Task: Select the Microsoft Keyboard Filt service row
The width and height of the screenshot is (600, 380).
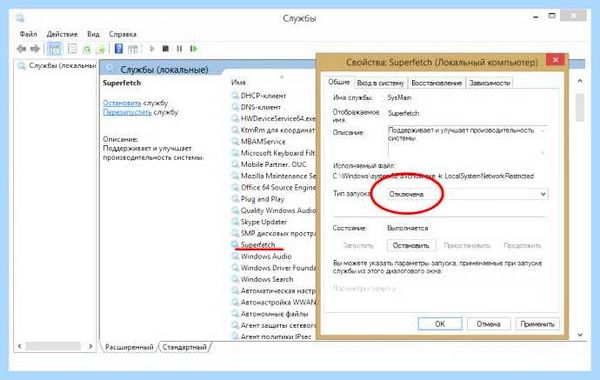Action: 273,153
